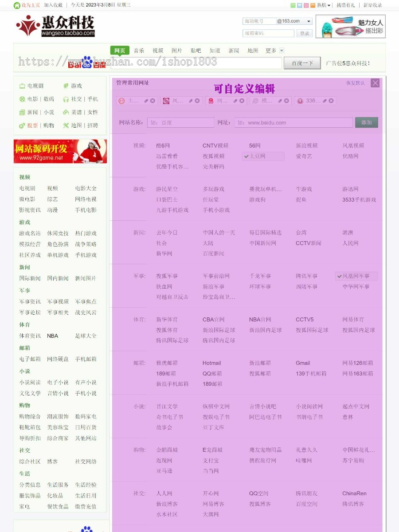The width and height of the screenshot is (399, 532).
Task: Open 微电影 in the left 视频 section
Action: (27, 199)
